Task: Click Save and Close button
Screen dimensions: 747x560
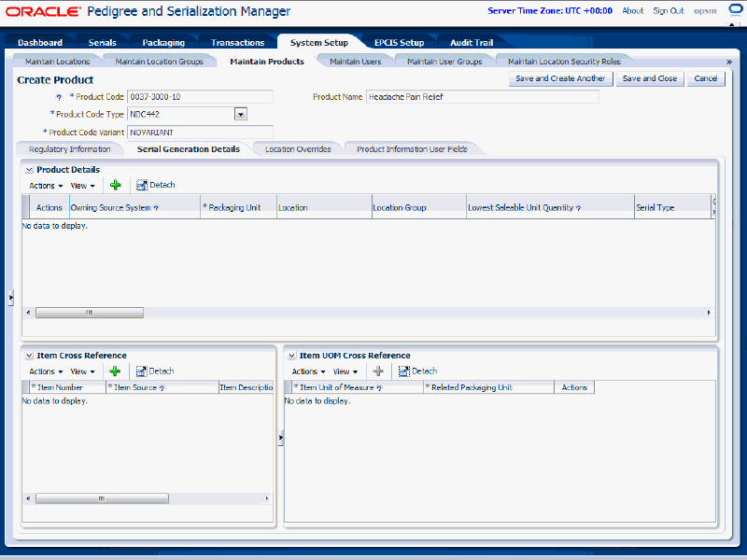Action: (x=650, y=78)
